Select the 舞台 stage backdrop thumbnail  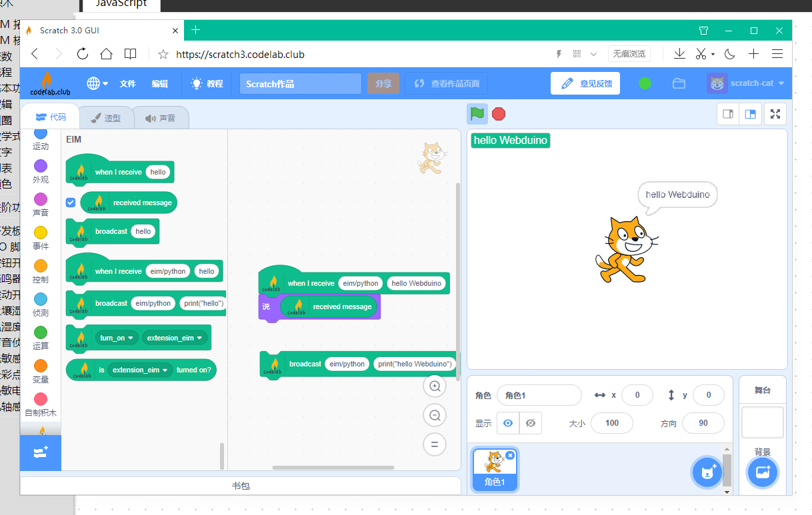[x=763, y=422]
